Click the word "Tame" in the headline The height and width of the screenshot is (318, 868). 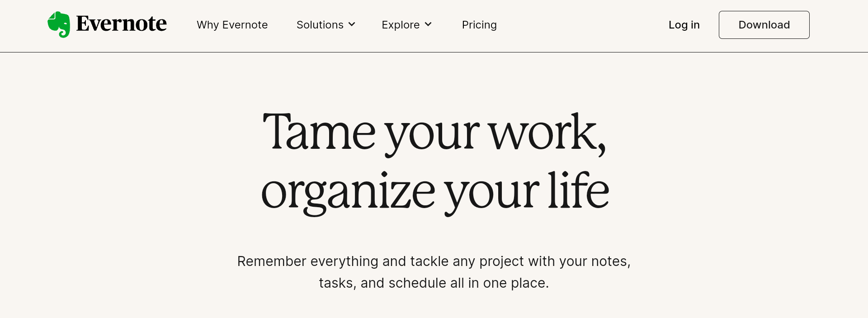click(319, 132)
